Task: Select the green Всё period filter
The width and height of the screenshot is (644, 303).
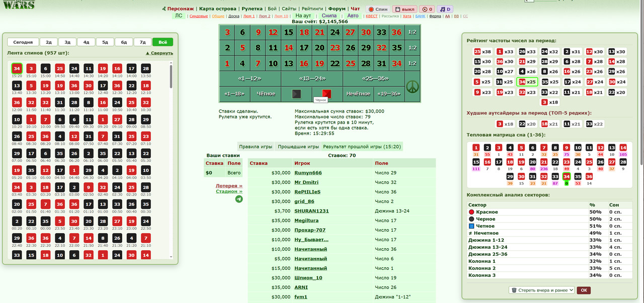Action: pos(163,42)
